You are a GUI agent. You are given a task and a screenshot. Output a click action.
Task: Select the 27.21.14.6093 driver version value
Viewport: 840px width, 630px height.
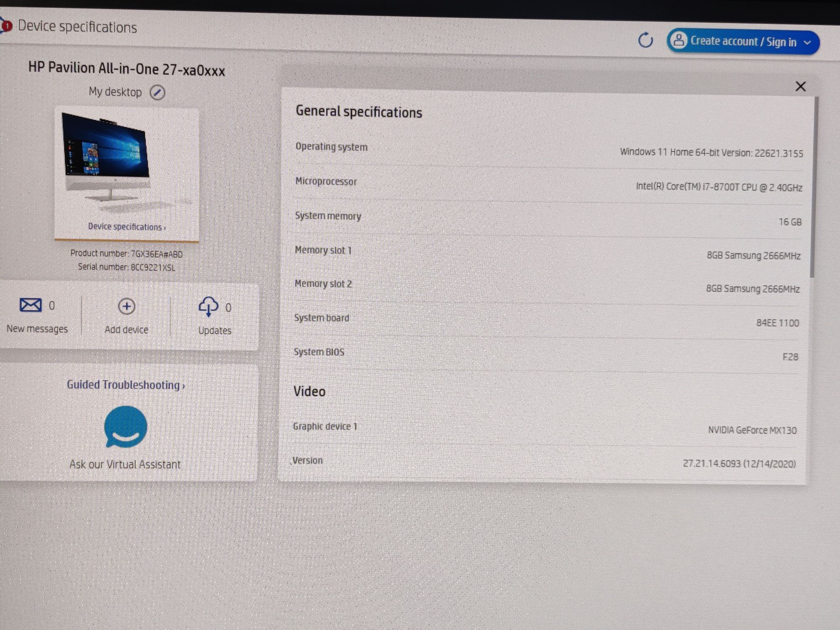point(739,464)
